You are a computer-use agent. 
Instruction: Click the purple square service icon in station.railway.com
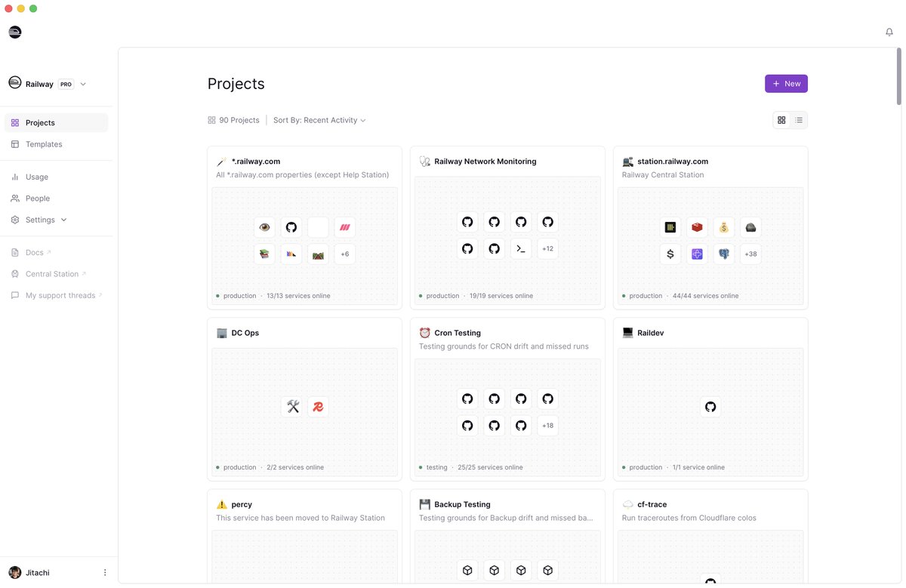click(697, 254)
